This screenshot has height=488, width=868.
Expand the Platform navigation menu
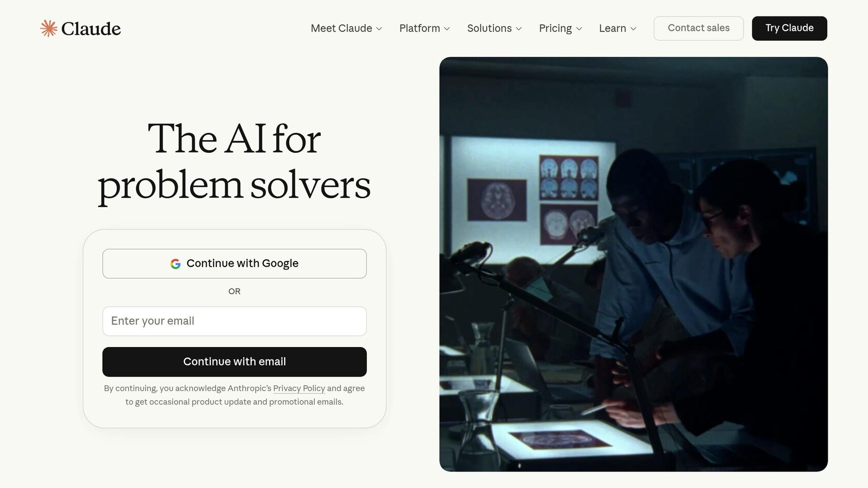[425, 28]
